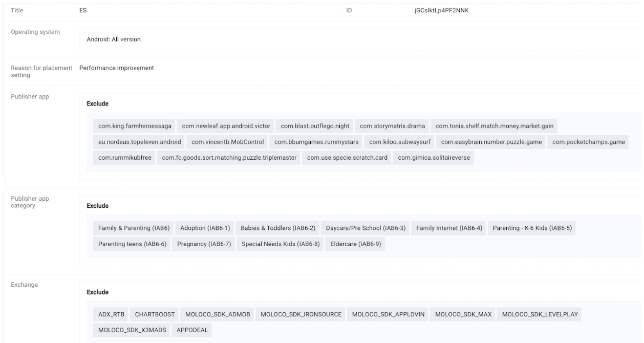Select the APPODEAL exchange chip
The height and width of the screenshot is (343, 644).
[192, 330]
